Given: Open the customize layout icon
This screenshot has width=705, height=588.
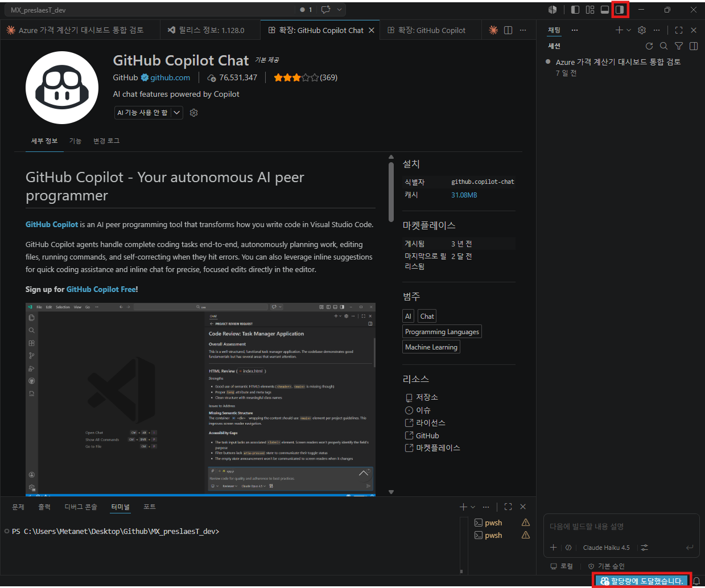Looking at the screenshot, I should click(x=590, y=10).
